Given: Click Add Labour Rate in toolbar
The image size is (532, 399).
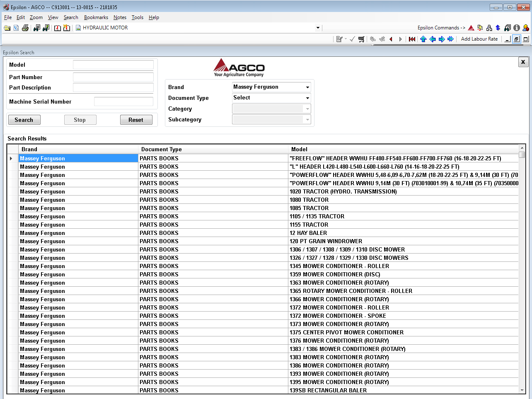Looking at the screenshot, I should pos(479,39).
